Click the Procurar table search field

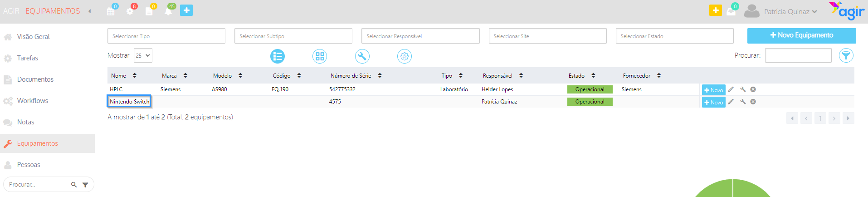[x=798, y=55]
